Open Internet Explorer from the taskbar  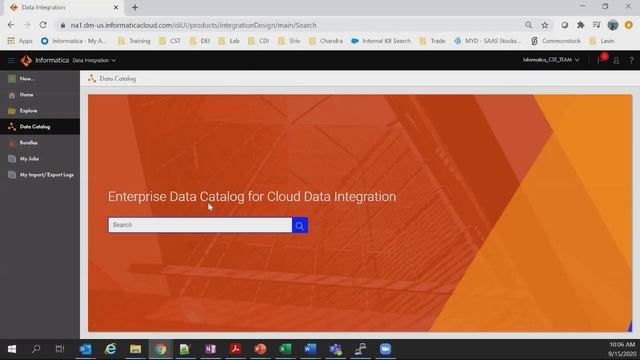[x=111, y=349]
